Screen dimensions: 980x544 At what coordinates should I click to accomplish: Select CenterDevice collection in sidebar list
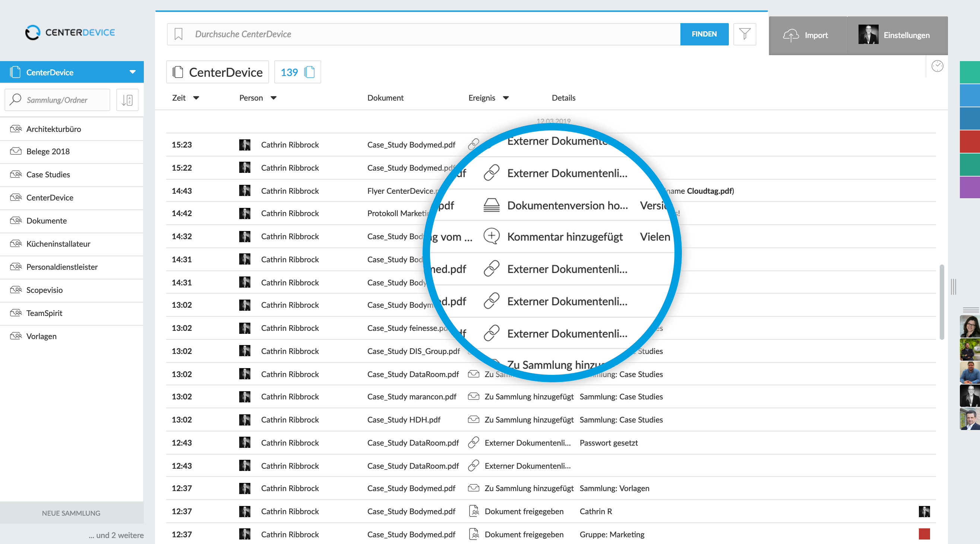click(x=72, y=198)
